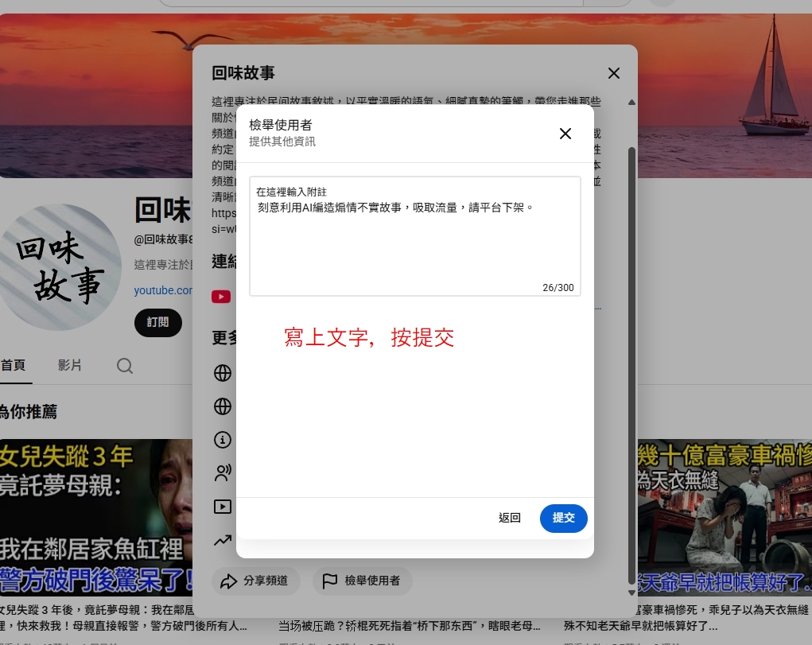Close the 檢舉使用者 report dialog
Viewport: 812px width, 645px height.
point(565,134)
